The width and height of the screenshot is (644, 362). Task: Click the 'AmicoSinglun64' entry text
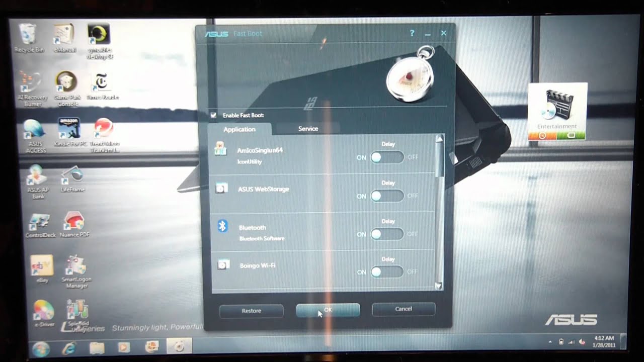tap(260, 150)
